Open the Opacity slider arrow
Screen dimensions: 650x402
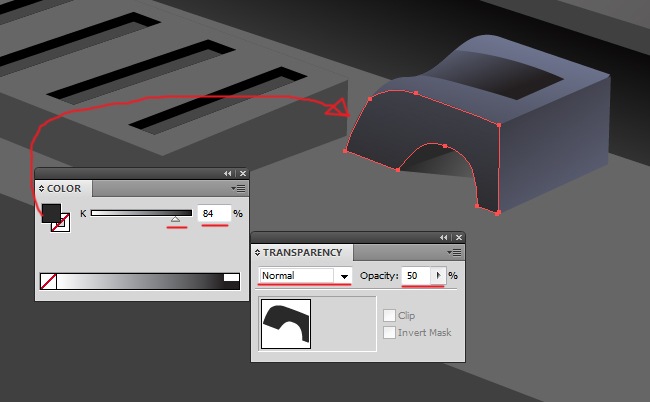pyautogui.click(x=439, y=276)
